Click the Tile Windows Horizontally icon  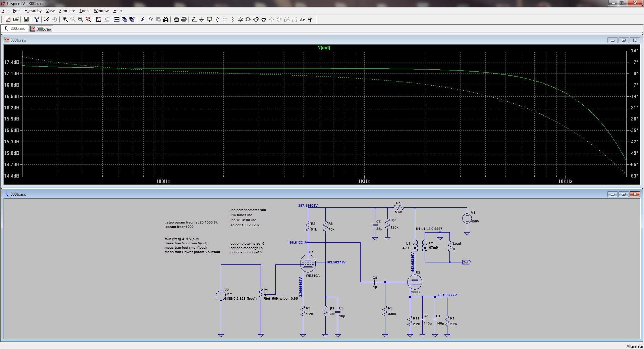(117, 19)
